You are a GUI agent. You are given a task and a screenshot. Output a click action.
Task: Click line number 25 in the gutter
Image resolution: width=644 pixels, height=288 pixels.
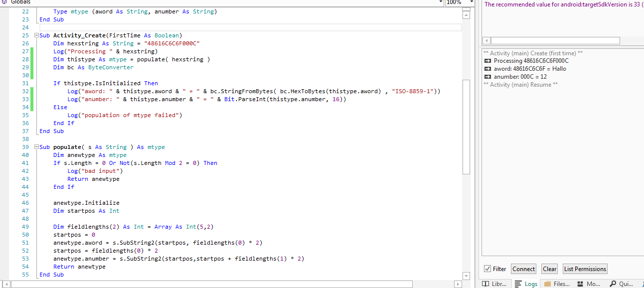point(25,35)
